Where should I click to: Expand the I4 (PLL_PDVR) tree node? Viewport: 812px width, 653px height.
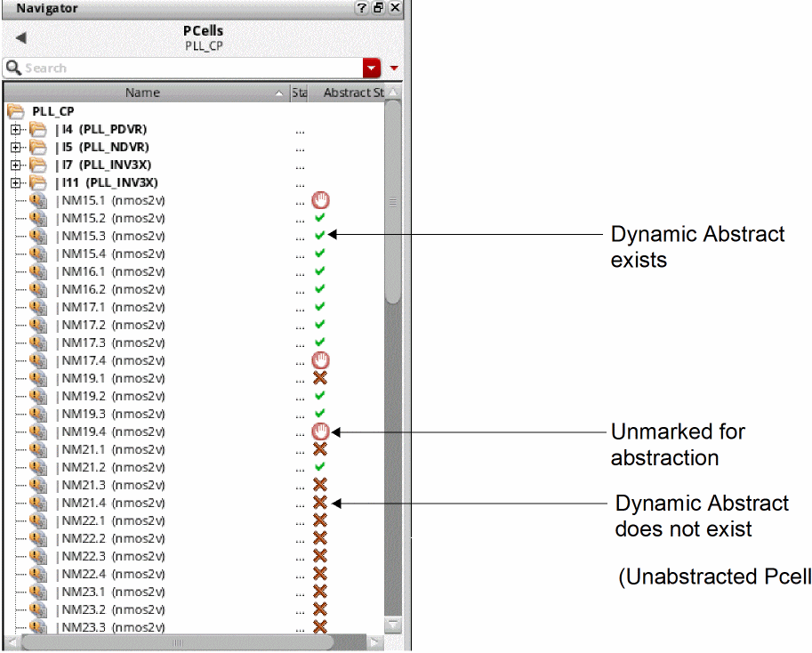(15, 130)
